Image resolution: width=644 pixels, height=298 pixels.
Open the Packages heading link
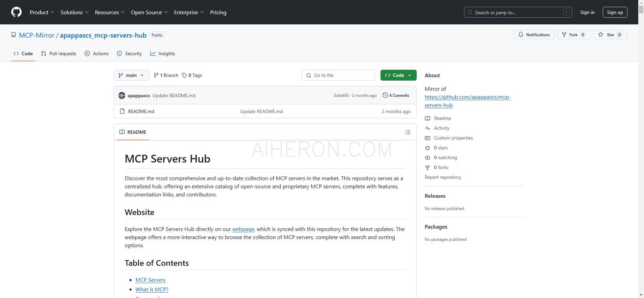coord(436,227)
